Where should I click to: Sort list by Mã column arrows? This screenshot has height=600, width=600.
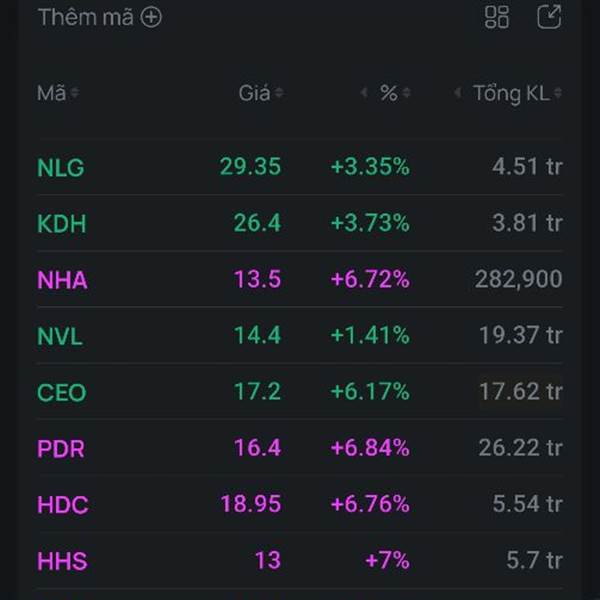point(74,93)
